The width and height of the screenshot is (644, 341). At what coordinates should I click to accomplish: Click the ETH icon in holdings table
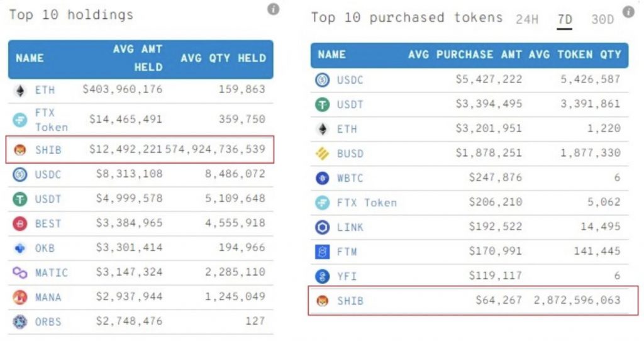click(19, 91)
